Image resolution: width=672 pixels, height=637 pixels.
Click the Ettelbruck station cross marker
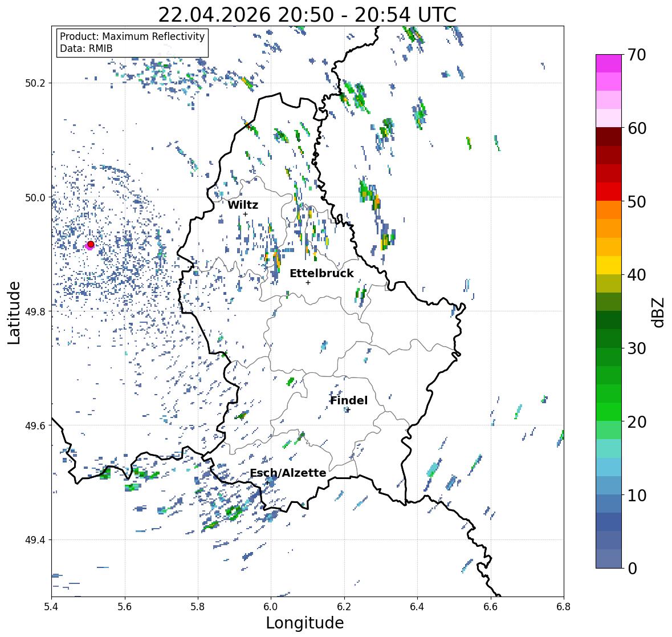[308, 282]
